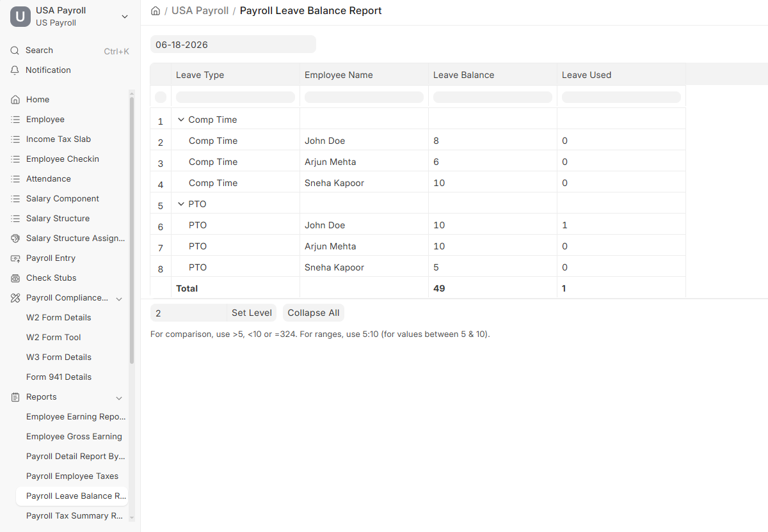768x532 pixels.
Task: Open Search with Ctrl+K entry
Action: [x=70, y=51]
